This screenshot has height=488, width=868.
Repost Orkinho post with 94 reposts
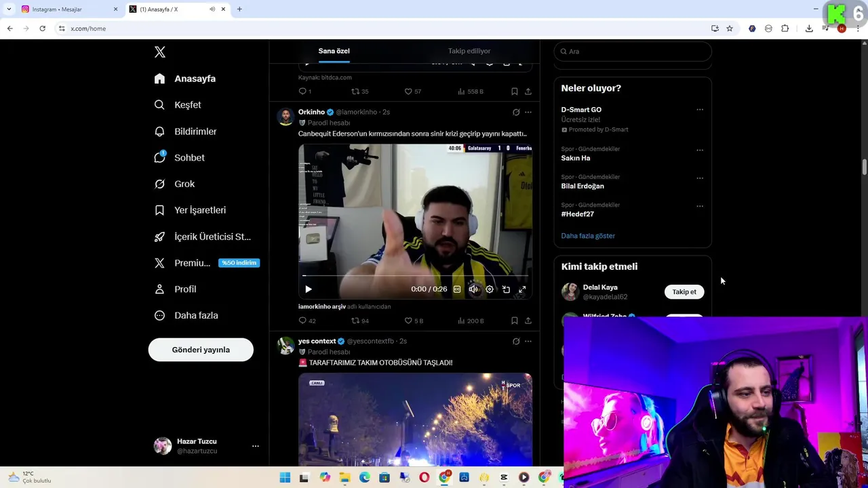(x=360, y=321)
